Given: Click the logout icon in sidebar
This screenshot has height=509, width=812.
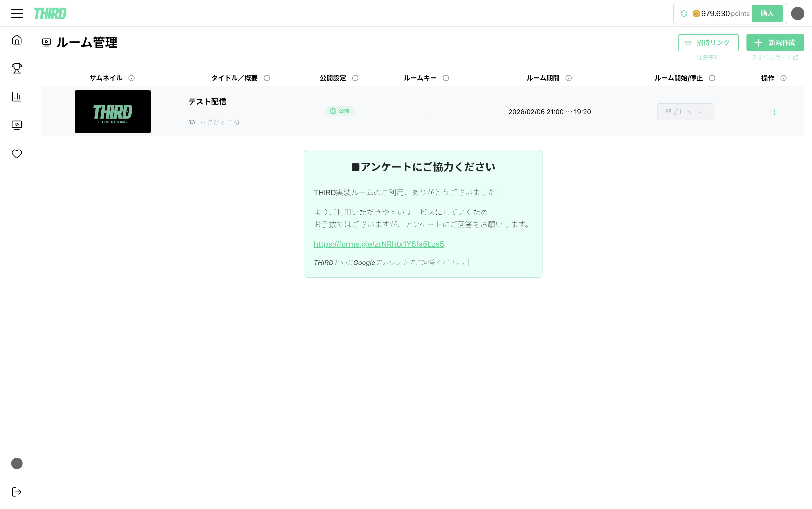Looking at the screenshot, I should coord(17,492).
